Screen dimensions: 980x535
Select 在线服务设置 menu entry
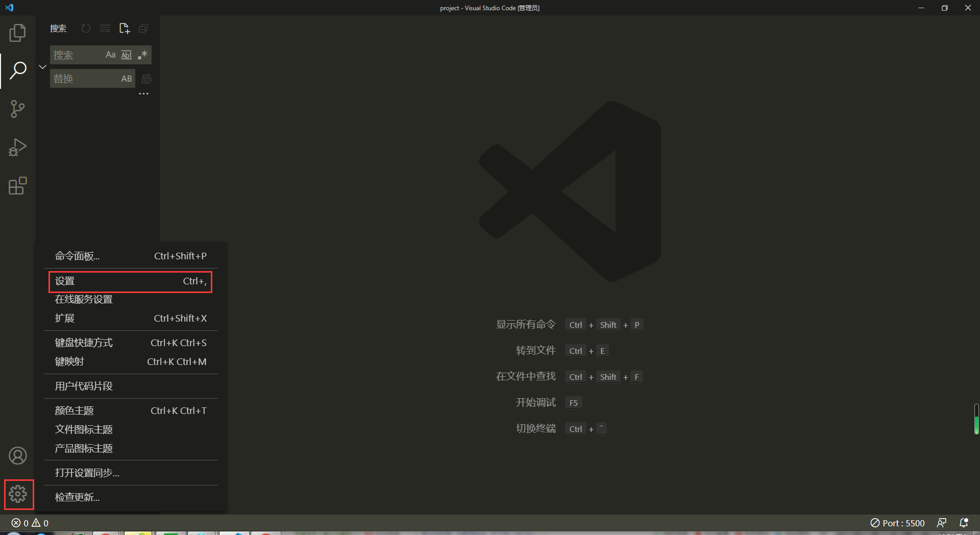coord(131,300)
